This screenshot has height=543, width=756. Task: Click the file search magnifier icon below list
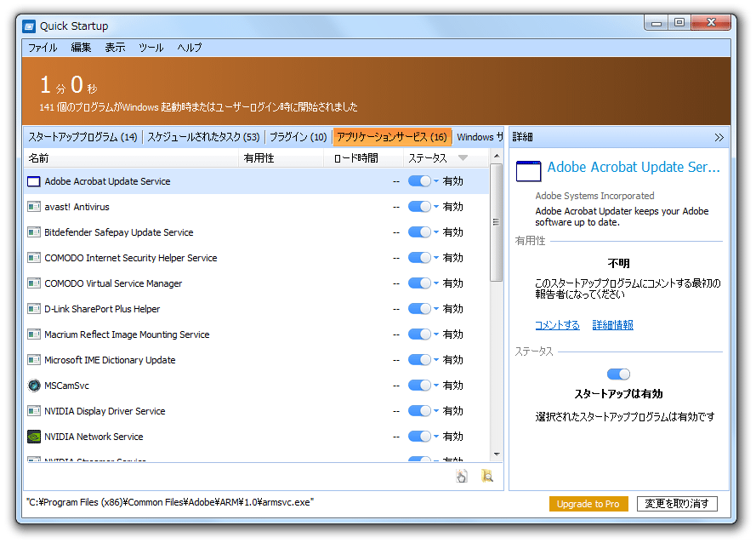click(x=487, y=477)
